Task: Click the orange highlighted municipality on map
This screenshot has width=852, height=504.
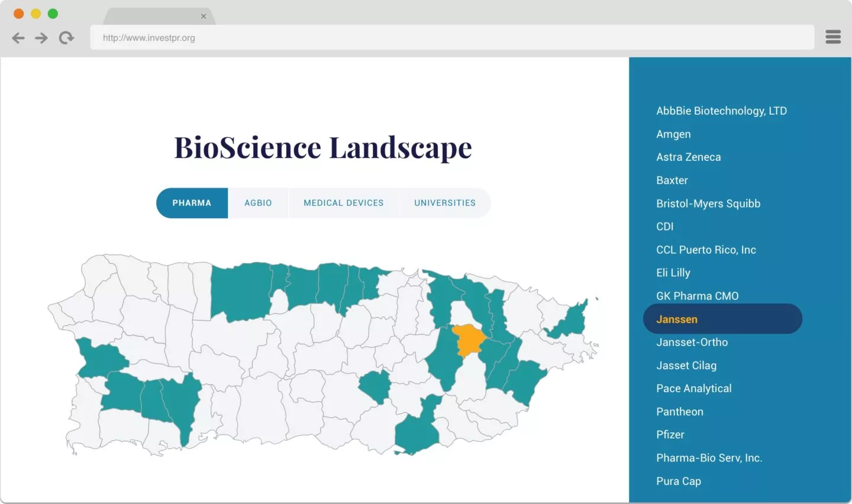Action: tap(469, 340)
